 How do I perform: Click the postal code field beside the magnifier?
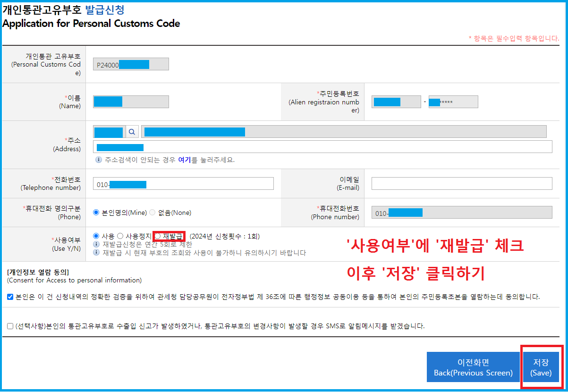tap(110, 132)
